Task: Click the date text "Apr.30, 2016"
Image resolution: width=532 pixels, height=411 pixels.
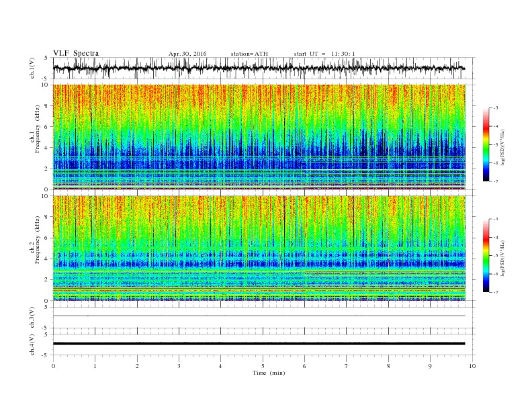Action: pyautogui.click(x=187, y=54)
